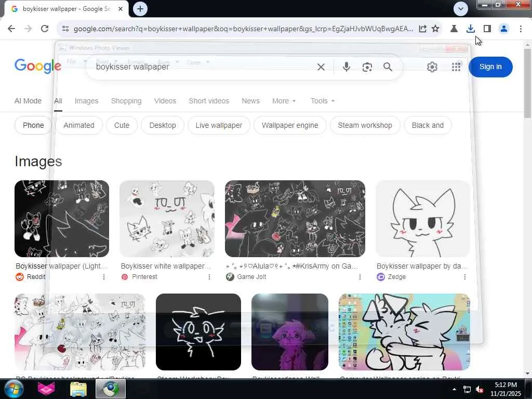Start voice search with microphone icon
532x399 pixels.
(346, 67)
